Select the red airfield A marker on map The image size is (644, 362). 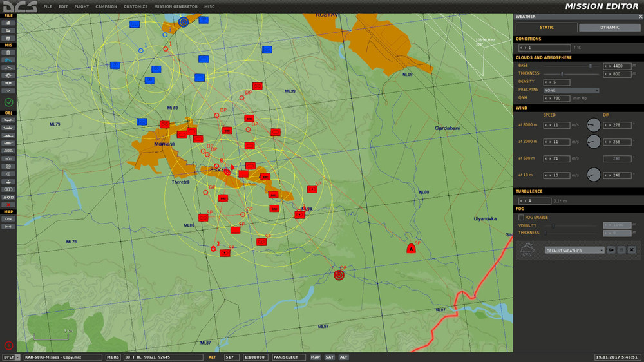pyautogui.click(x=411, y=248)
